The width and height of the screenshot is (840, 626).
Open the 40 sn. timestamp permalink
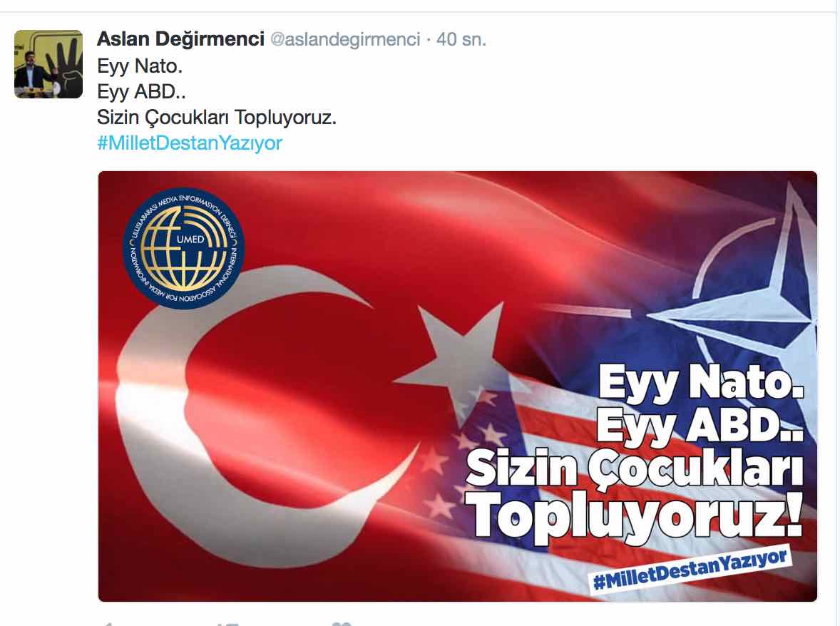click(461, 40)
